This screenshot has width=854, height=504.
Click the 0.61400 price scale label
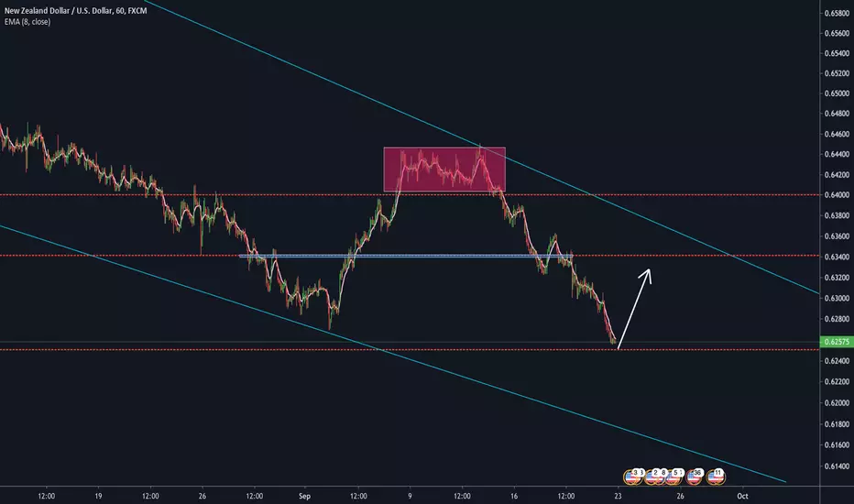[837, 466]
